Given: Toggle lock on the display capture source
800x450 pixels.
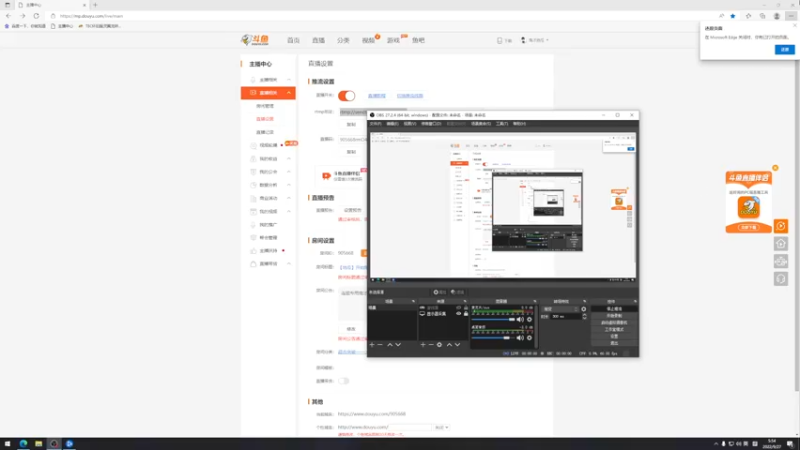Looking at the screenshot, I should click(466, 314).
